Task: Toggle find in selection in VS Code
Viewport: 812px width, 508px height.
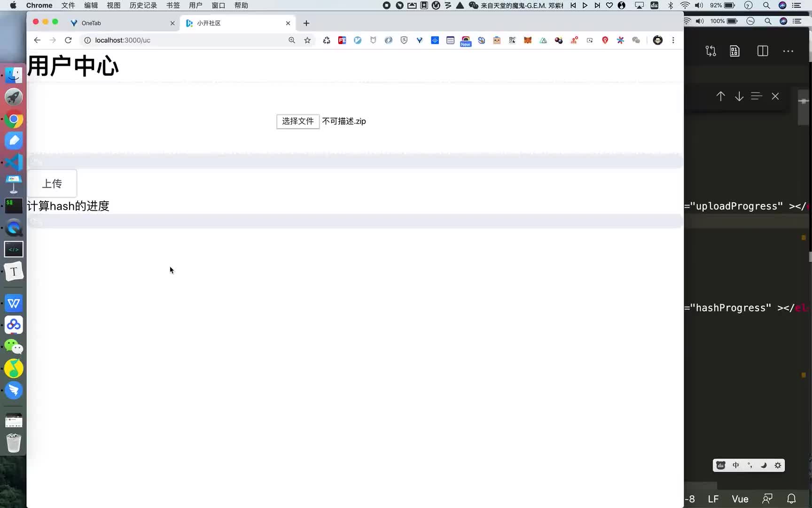Action: tap(756, 96)
